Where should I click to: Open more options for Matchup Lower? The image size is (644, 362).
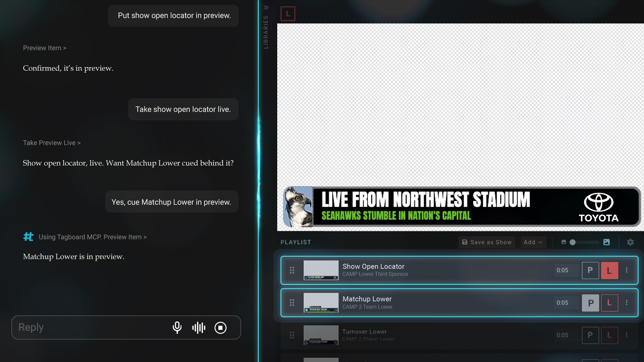click(x=627, y=303)
